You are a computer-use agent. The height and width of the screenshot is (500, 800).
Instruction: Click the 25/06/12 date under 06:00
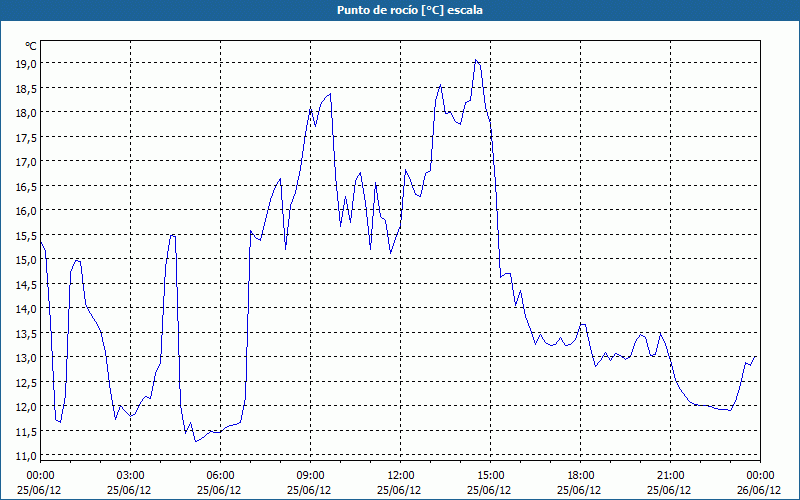[x=219, y=490]
